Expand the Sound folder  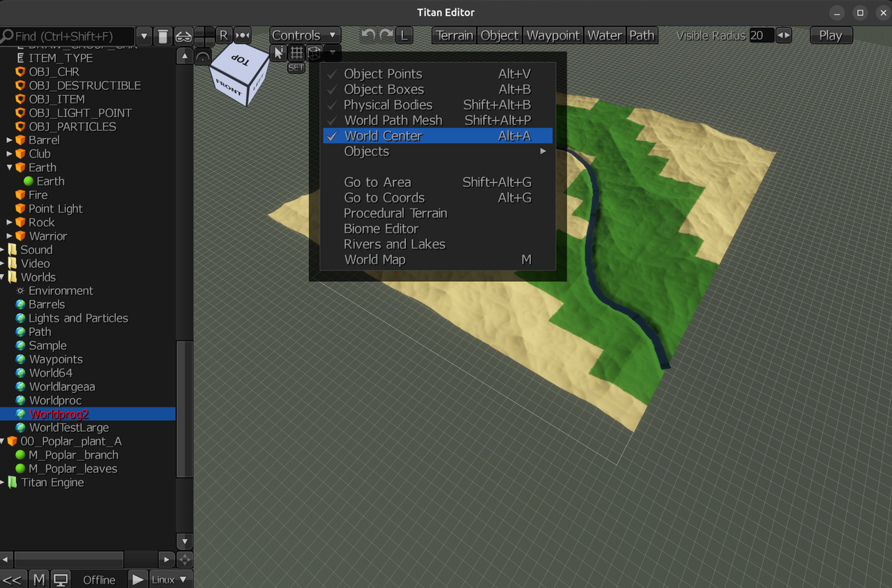3,250
